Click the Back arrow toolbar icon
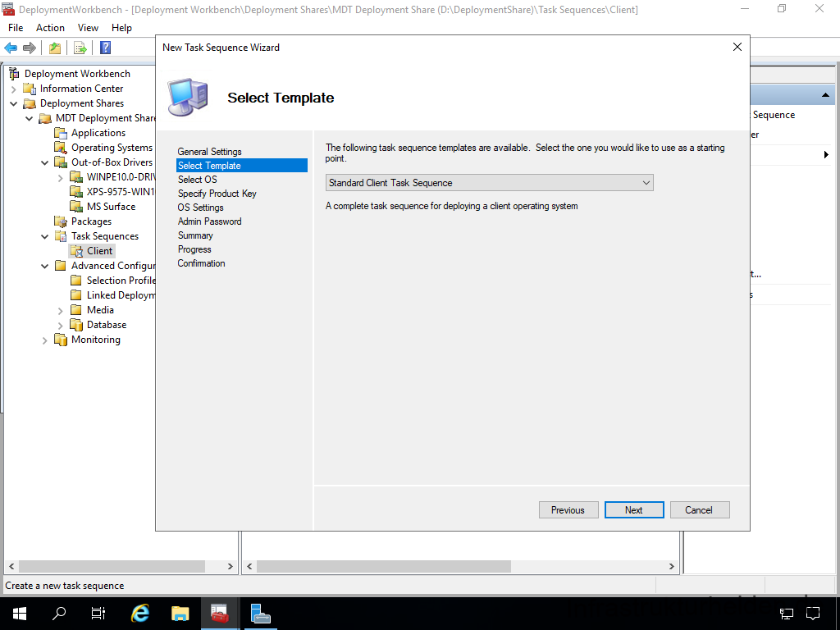840x630 pixels. point(11,48)
